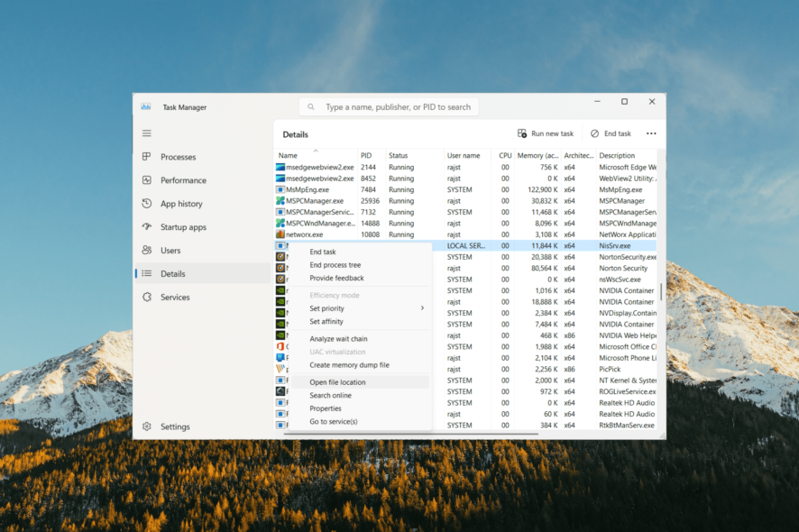Viewport: 799px width, 532px height.
Task: Open the Performance page icon
Action: pyautogui.click(x=147, y=180)
